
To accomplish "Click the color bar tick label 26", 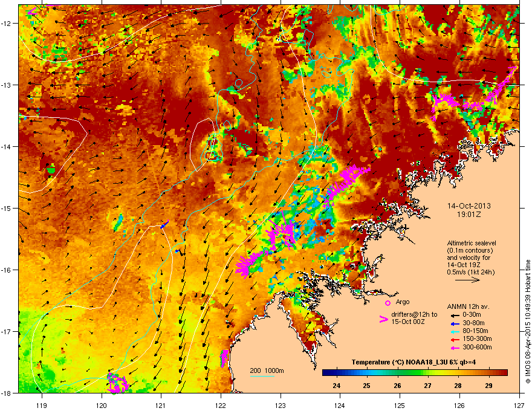I will [x=397, y=386].
